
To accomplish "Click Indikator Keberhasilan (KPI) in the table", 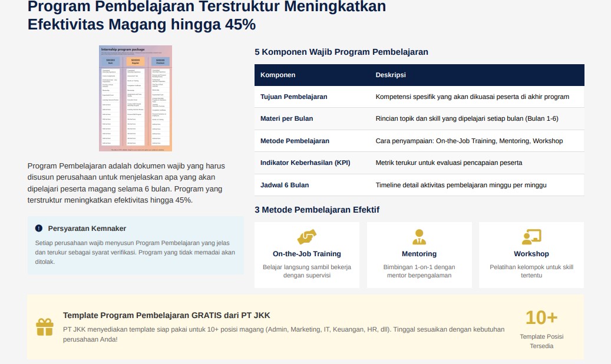I will click(305, 163).
